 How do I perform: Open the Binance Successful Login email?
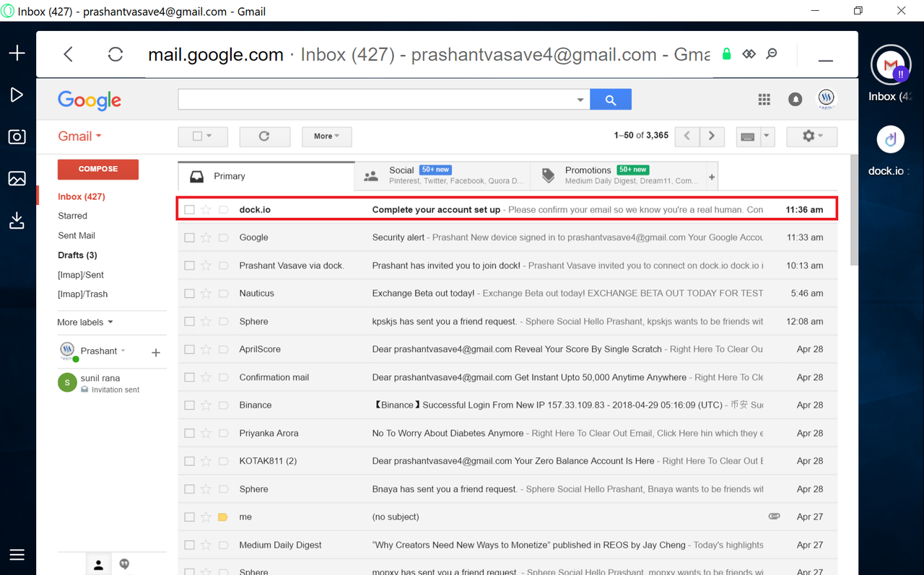(x=507, y=405)
